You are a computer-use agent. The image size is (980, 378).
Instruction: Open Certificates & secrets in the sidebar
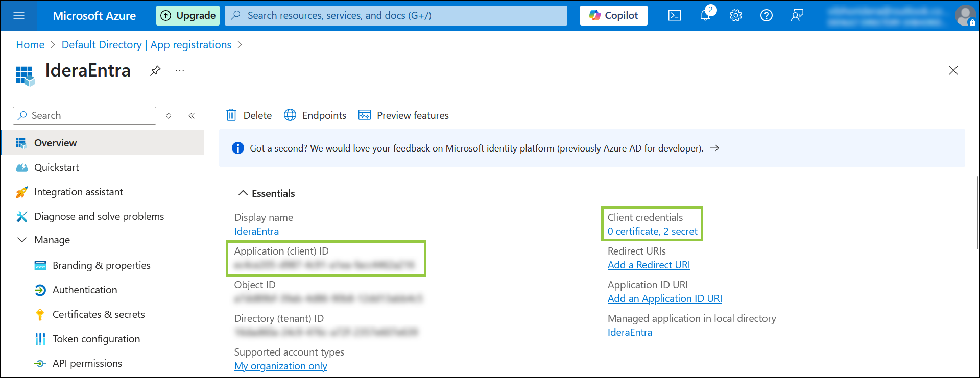[99, 314]
